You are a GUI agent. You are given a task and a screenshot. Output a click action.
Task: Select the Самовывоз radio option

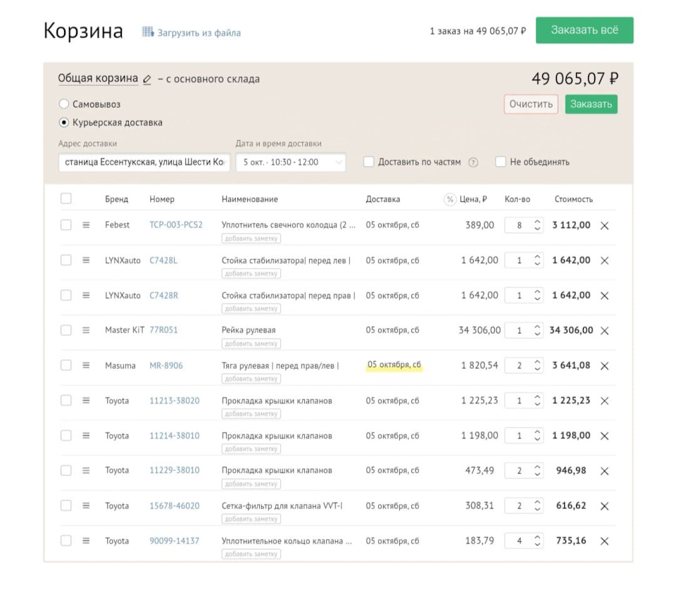[64, 104]
